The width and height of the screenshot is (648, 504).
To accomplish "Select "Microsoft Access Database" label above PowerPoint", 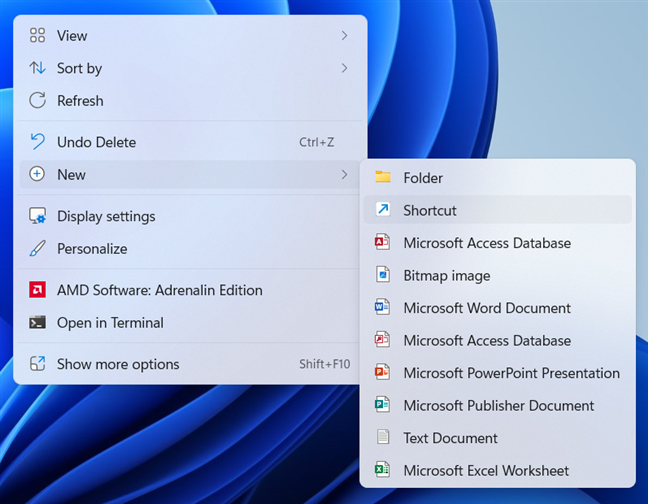I will [x=487, y=340].
